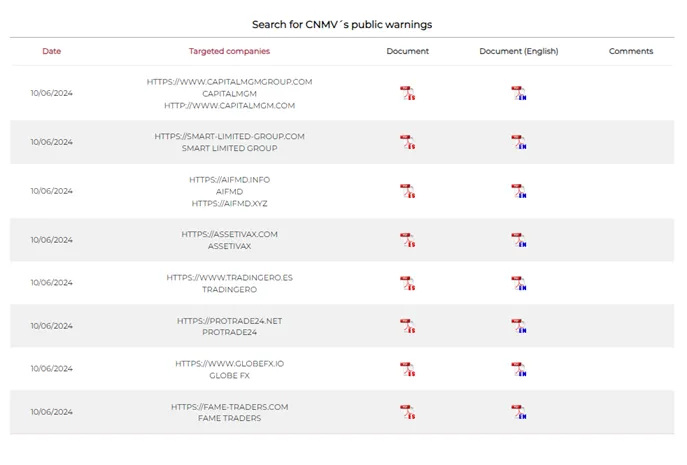This screenshot has height=465, width=687.
Task: Open Spanish PDF for AIFMD warning
Action: [x=407, y=192]
